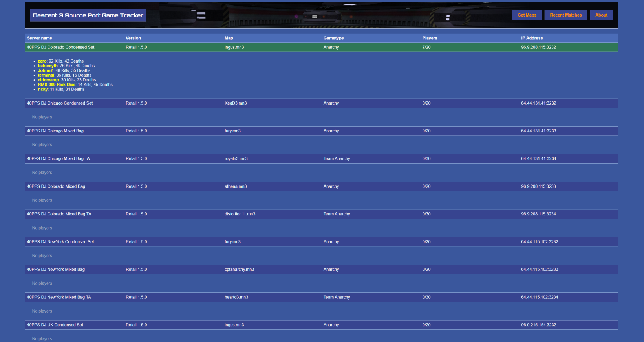644x342 pixels.
Task: Select the 40PPS DJ Chicago Condensed Set server
Action: click(321, 103)
